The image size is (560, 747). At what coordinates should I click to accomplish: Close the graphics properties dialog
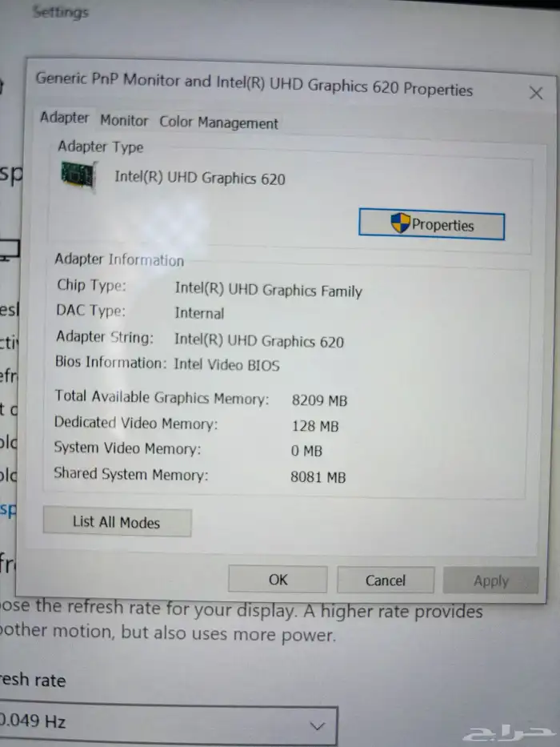point(536,93)
